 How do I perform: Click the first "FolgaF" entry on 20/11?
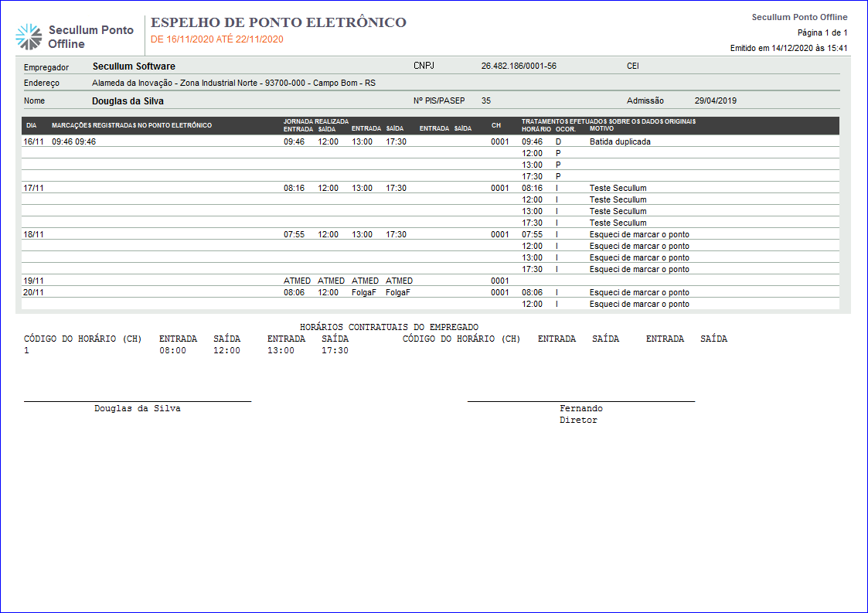click(364, 292)
